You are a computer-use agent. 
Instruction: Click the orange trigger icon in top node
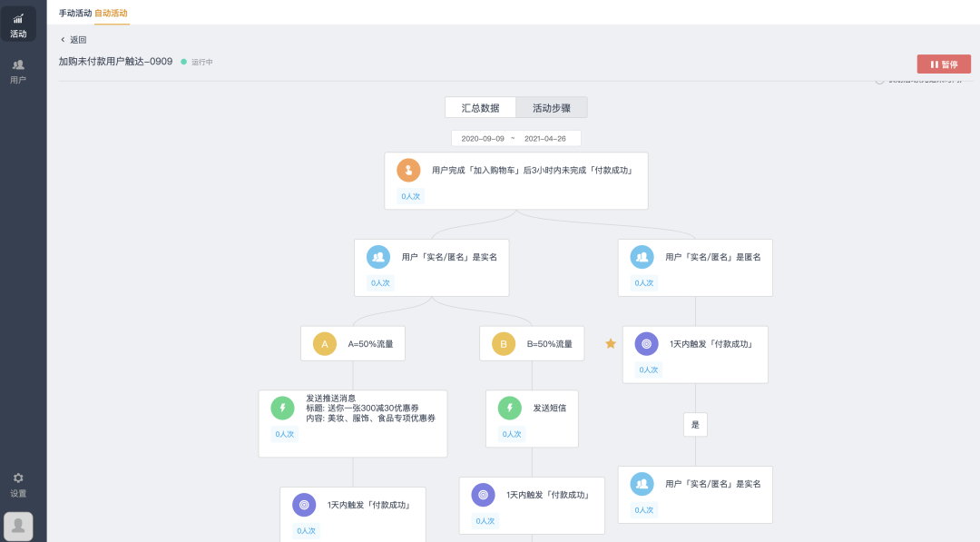(x=408, y=170)
